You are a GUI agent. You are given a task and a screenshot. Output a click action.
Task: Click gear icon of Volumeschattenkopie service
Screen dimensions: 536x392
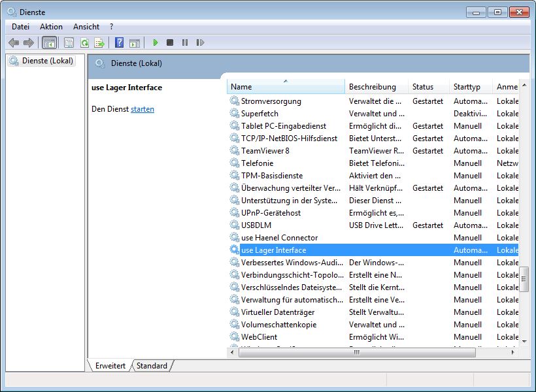pos(234,324)
